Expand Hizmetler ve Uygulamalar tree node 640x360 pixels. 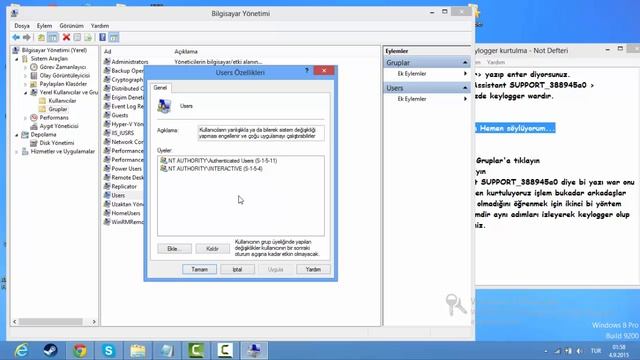[x=17, y=152]
